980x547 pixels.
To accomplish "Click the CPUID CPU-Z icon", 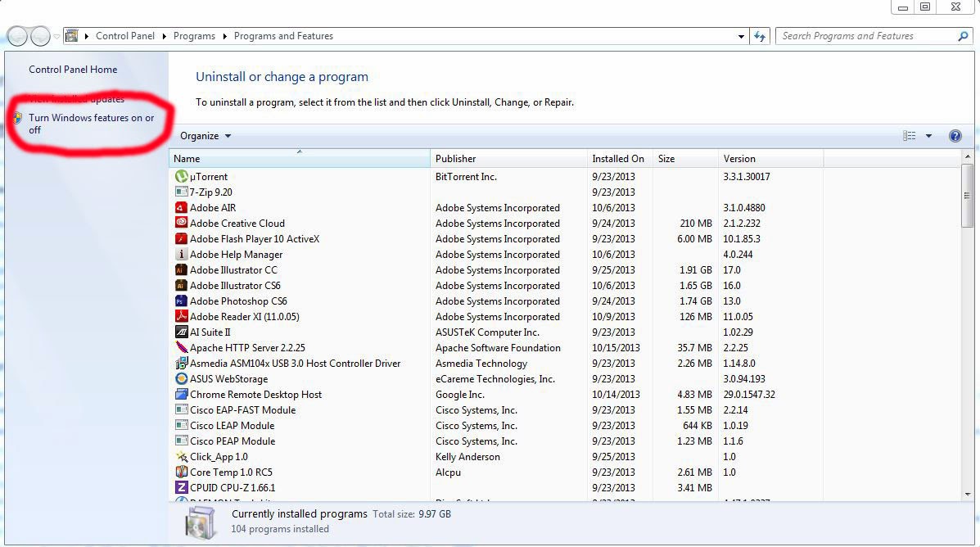I will pyautogui.click(x=181, y=487).
